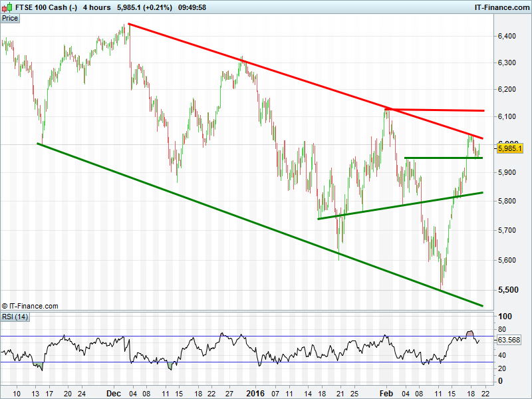532x399 pixels.
Task: Click the red horizontal resistance line
Action: [x=439, y=110]
